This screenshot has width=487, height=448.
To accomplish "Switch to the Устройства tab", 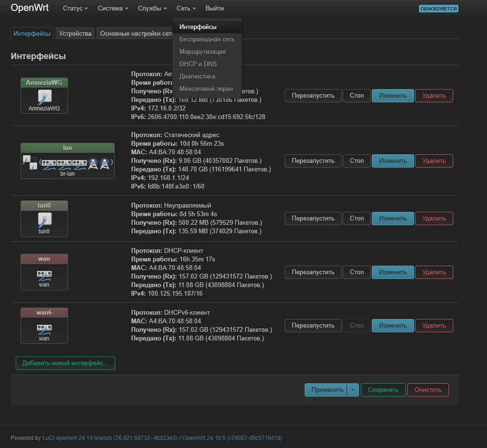I will (75, 33).
